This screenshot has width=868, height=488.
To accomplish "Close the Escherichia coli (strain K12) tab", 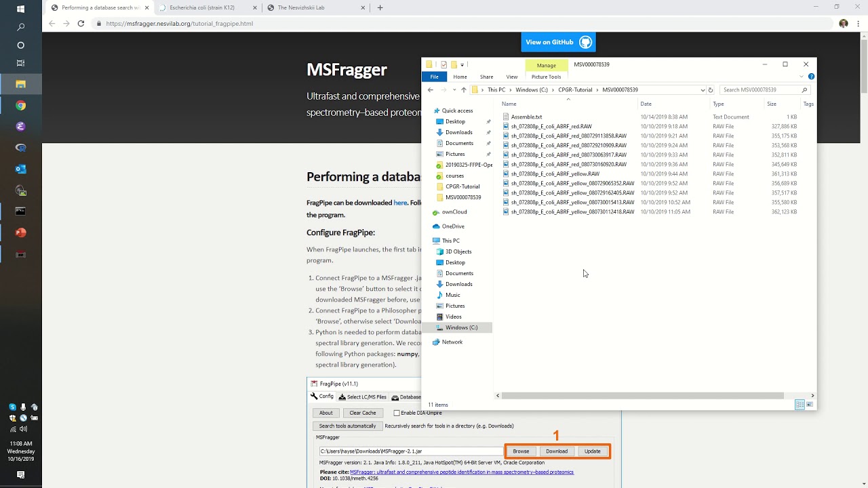I will pos(255,7).
